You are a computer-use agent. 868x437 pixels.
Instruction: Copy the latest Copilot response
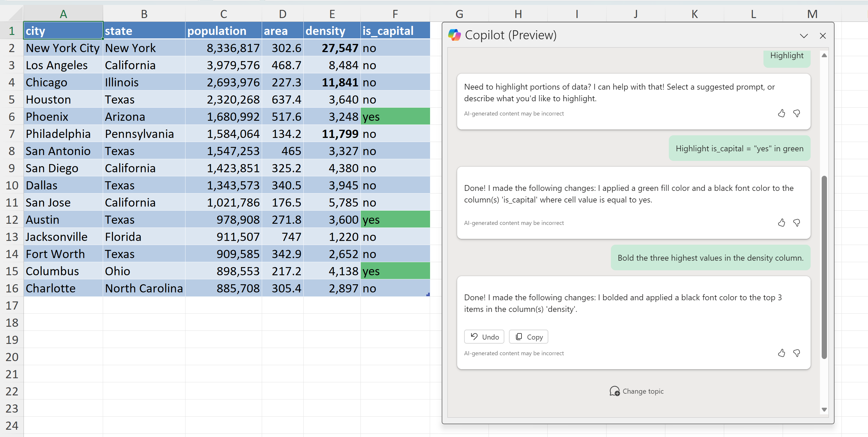(528, 337)
